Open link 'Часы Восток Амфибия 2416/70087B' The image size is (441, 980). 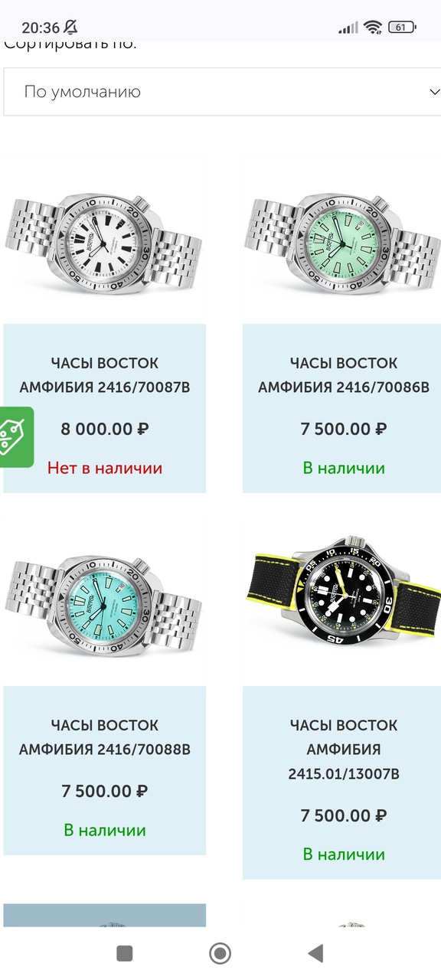[x=105, y=375]
